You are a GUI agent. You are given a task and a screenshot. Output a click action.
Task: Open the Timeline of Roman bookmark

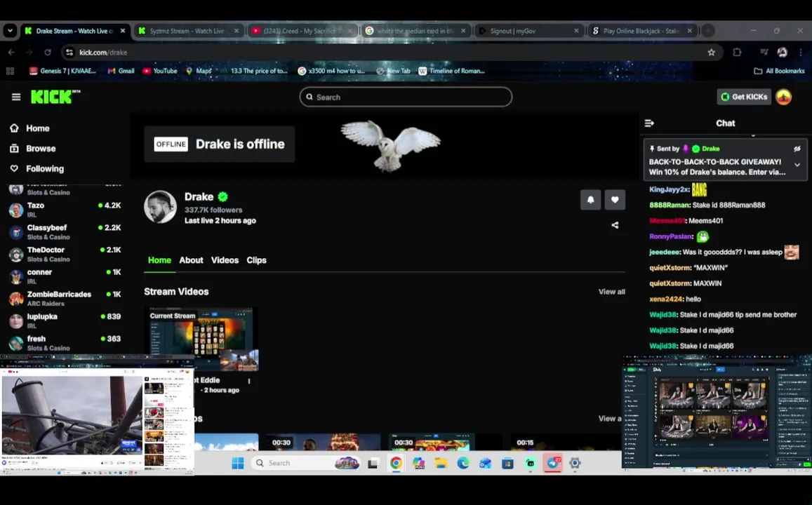click(451, 71)
